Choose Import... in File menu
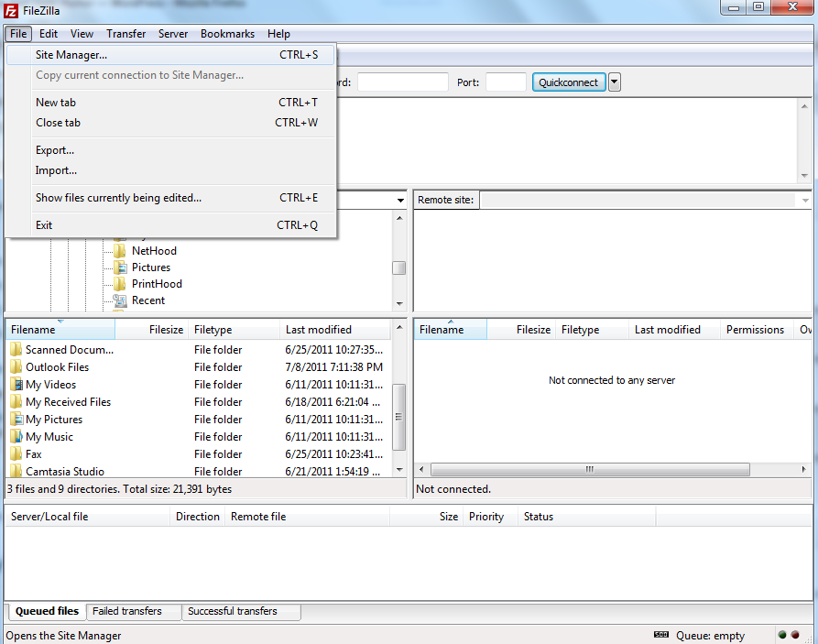818x644 pixels. point(170,170)
